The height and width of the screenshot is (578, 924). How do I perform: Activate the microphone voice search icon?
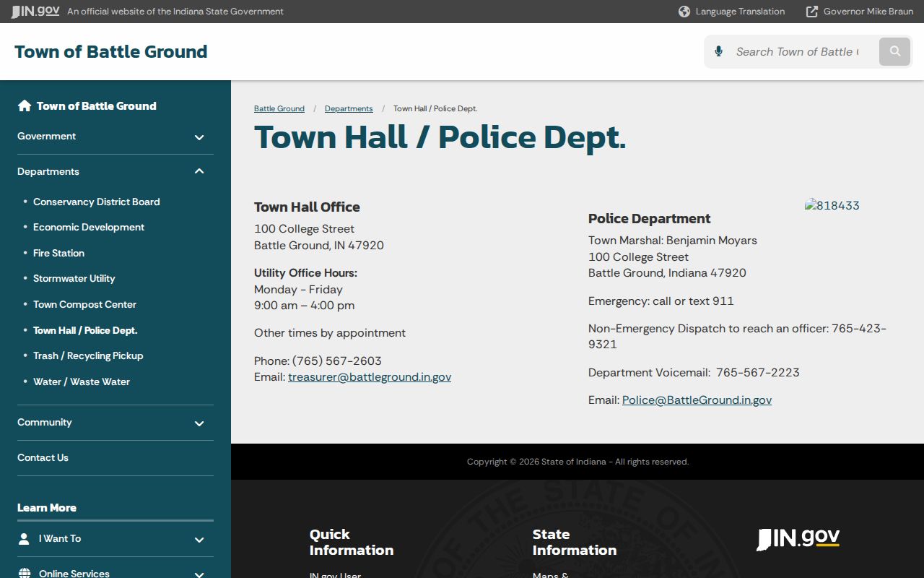(718, 51)
